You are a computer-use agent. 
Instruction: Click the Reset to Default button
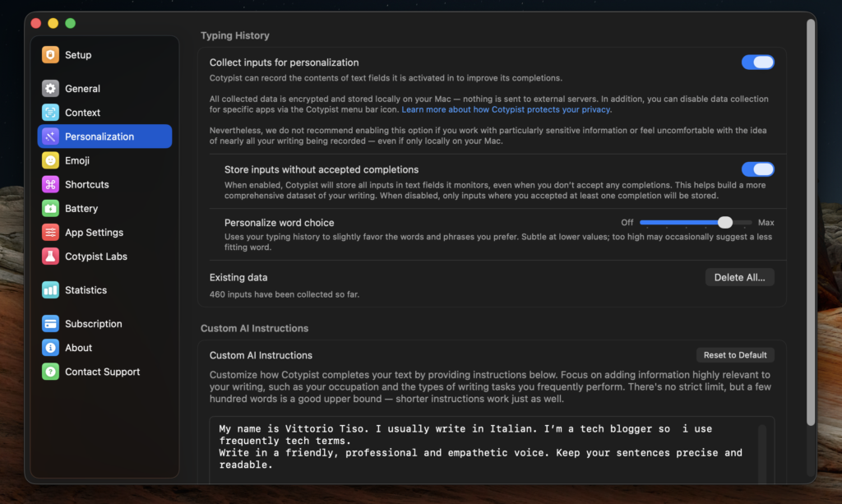point(735,355)
